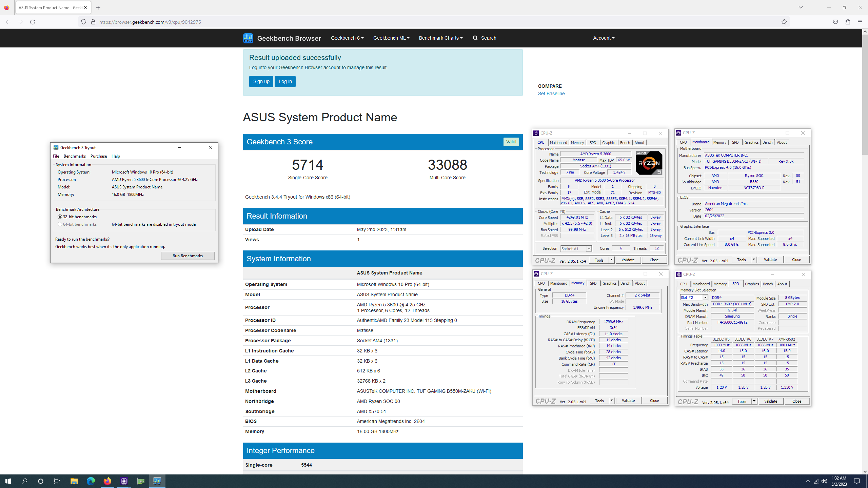This screenshot has height=488, width=868.
Task: Switch to Geekbench on the taskbar
Action: (157, 481)
